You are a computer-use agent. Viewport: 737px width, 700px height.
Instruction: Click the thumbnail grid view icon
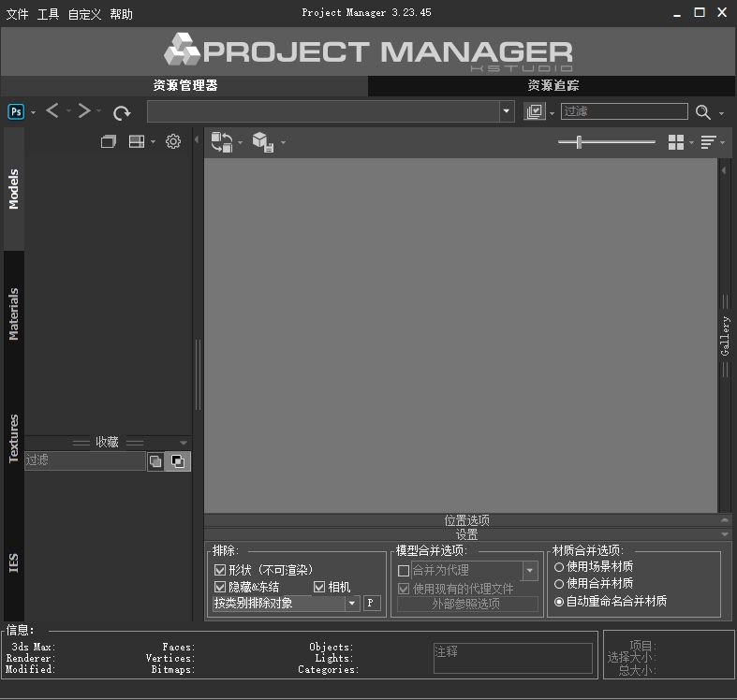point(676,142)
